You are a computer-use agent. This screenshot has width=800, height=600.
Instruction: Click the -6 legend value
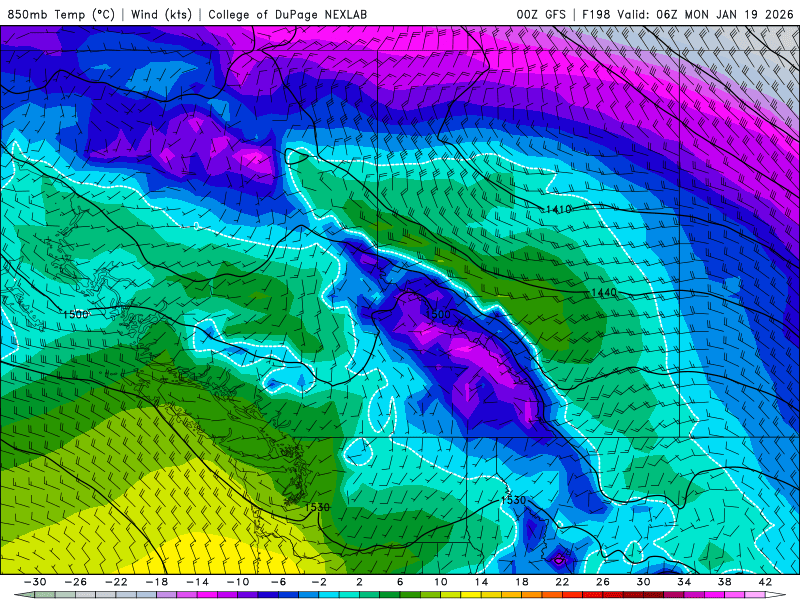tap(279, 582)
